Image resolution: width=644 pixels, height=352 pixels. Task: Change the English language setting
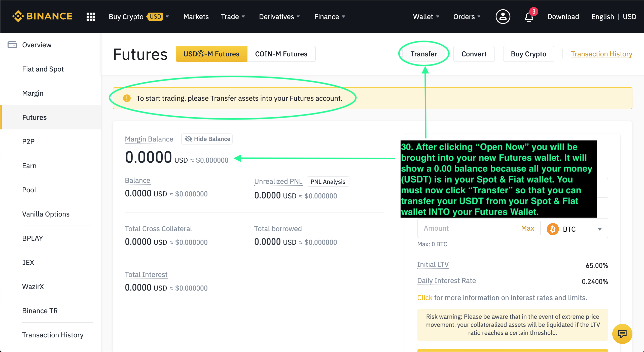pyautogui.click(x=602, y=17)
